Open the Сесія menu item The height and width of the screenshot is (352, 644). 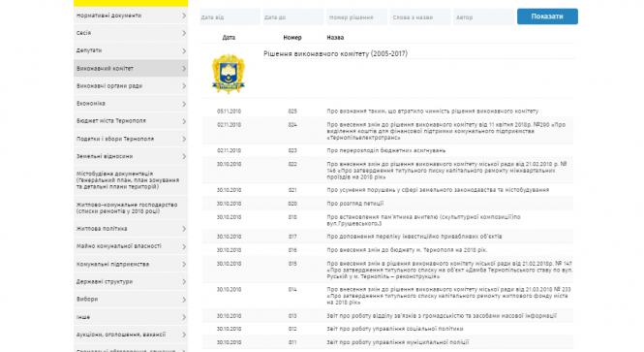pyautogui.click(x=131, y=33)
